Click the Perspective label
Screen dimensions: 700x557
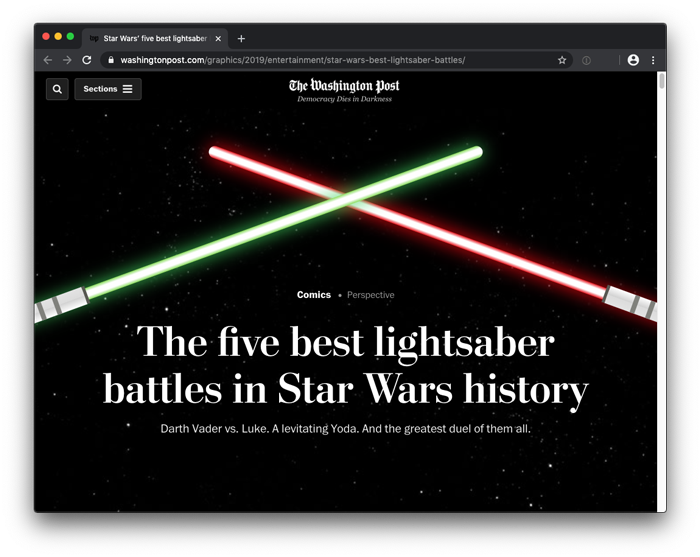point(371,295)
